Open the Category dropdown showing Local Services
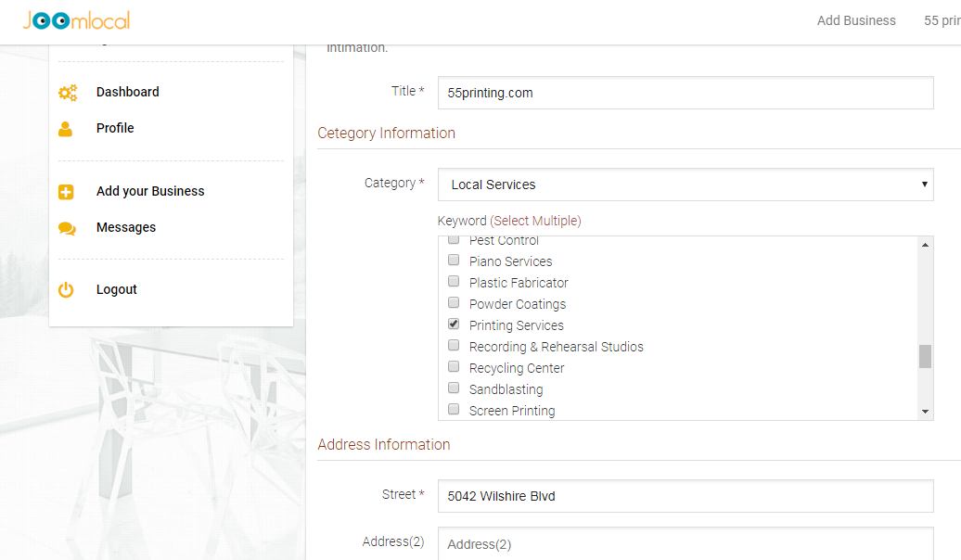The image size is (961, 560). tap(685, 185)
